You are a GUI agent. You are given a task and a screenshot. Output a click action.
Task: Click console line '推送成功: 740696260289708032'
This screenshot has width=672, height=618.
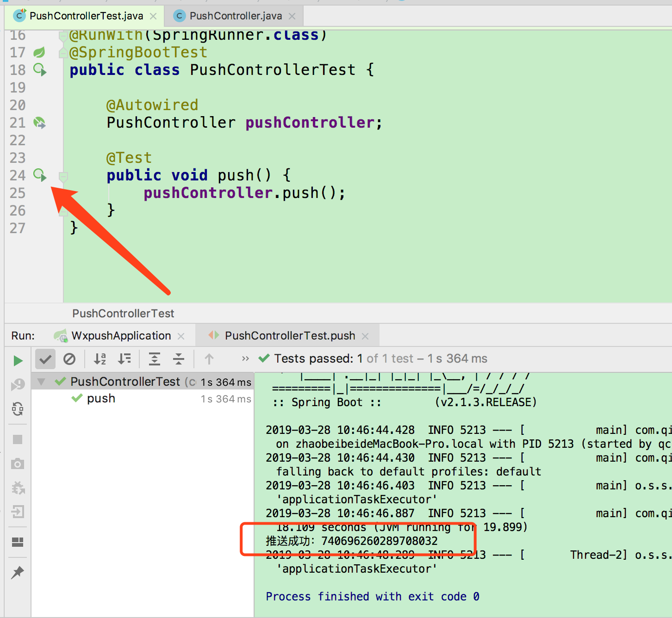(352, 541)
